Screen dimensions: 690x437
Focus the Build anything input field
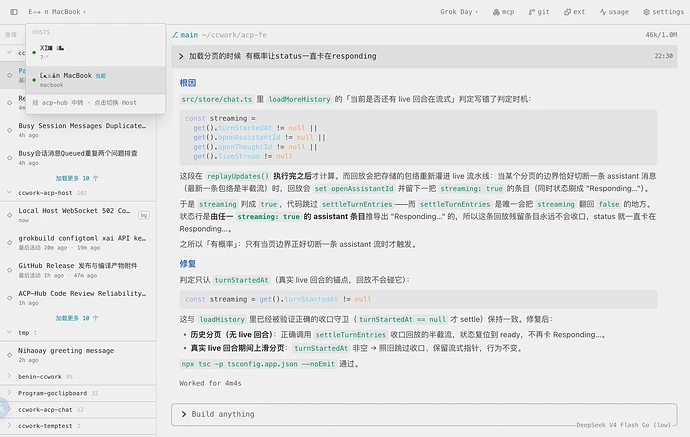click(424, 414)
